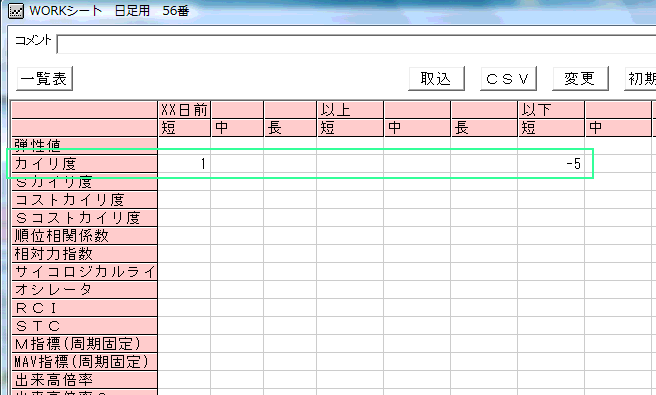Viewport: 656px width, 395px height.
Task: Select the カイリ度 row header
Action: (85, 164)
